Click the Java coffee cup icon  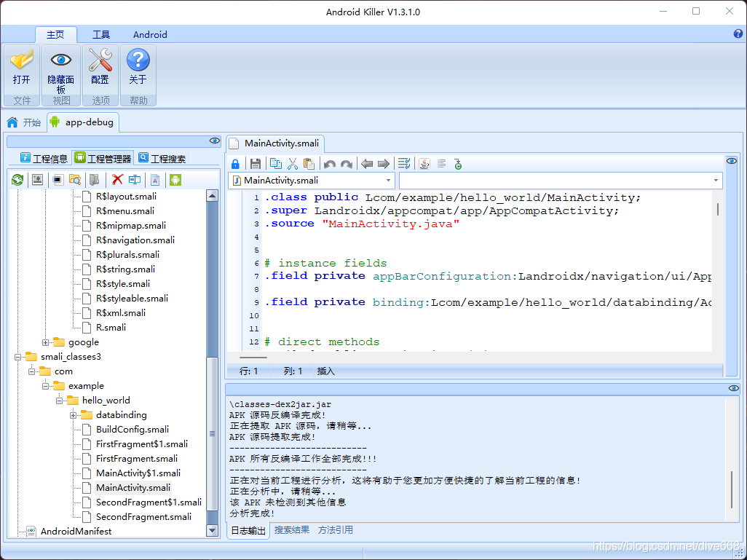point(424,164)
